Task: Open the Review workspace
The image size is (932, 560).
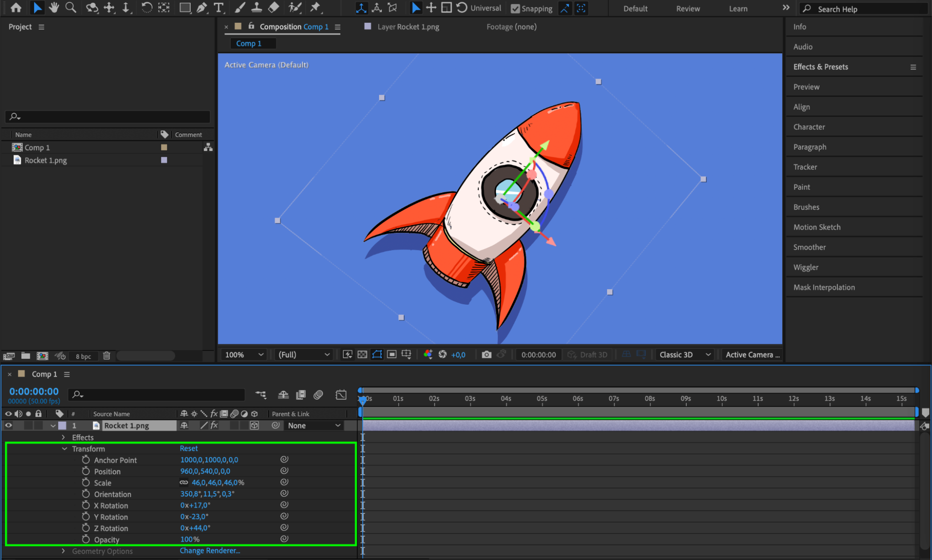Action: pos(688,8)
